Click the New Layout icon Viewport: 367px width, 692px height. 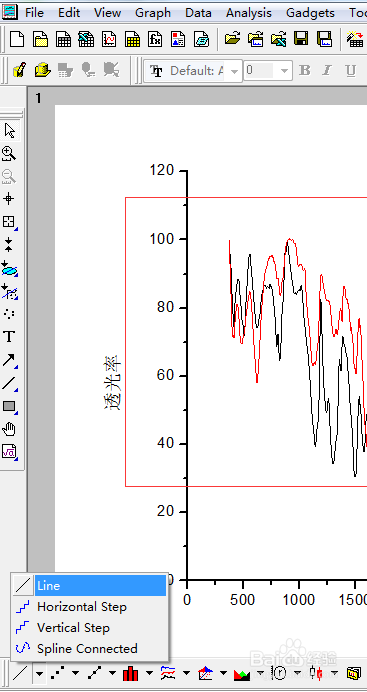pyautogui.click(x=178, y=39)
